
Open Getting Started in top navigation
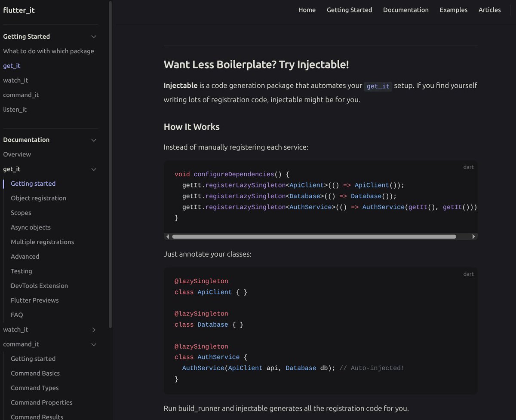(349, 10)
